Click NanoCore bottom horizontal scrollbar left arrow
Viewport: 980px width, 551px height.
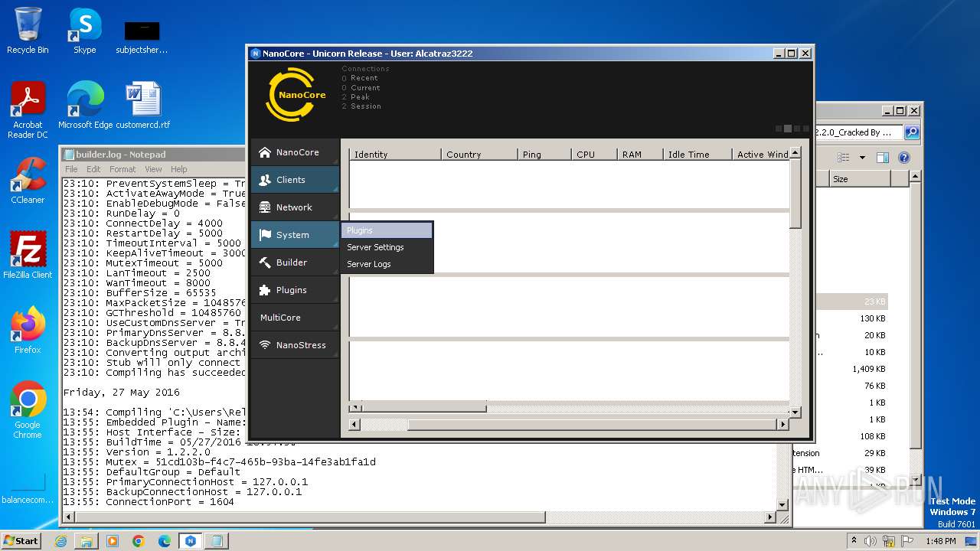point(354,424)
